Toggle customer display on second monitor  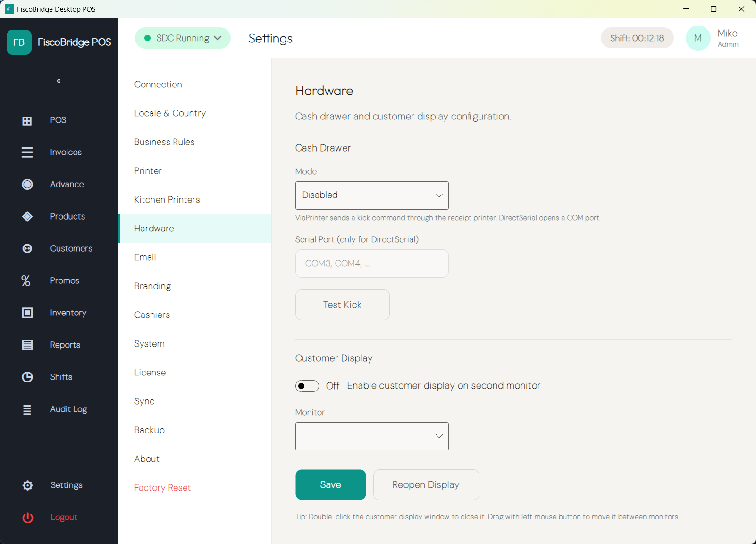307,386
